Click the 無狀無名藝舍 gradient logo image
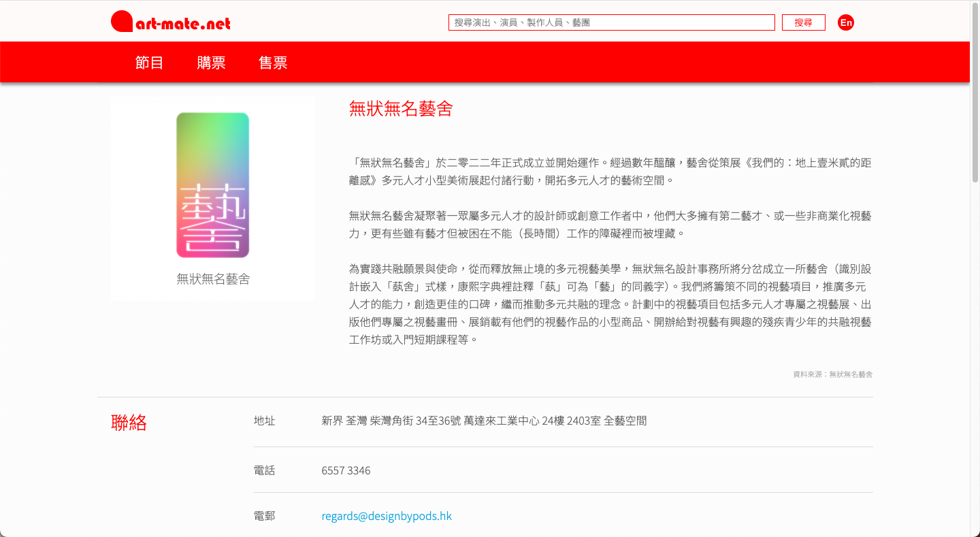 [213, 185]
